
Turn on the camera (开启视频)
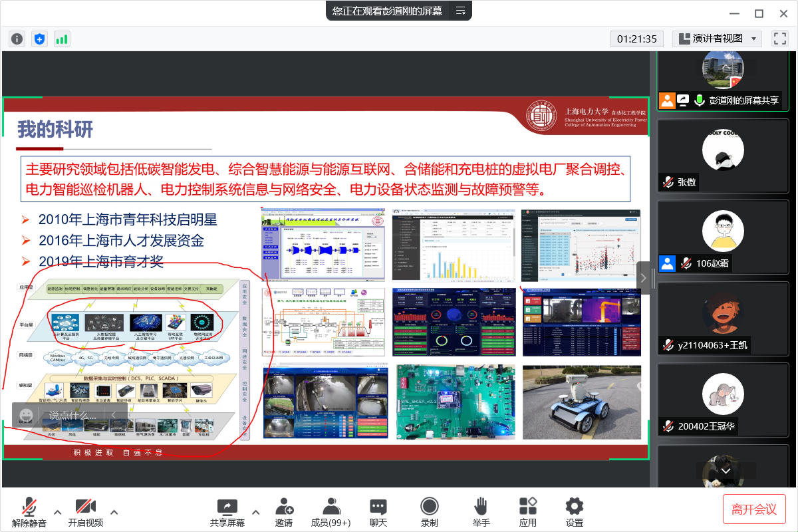coord(85,512)
